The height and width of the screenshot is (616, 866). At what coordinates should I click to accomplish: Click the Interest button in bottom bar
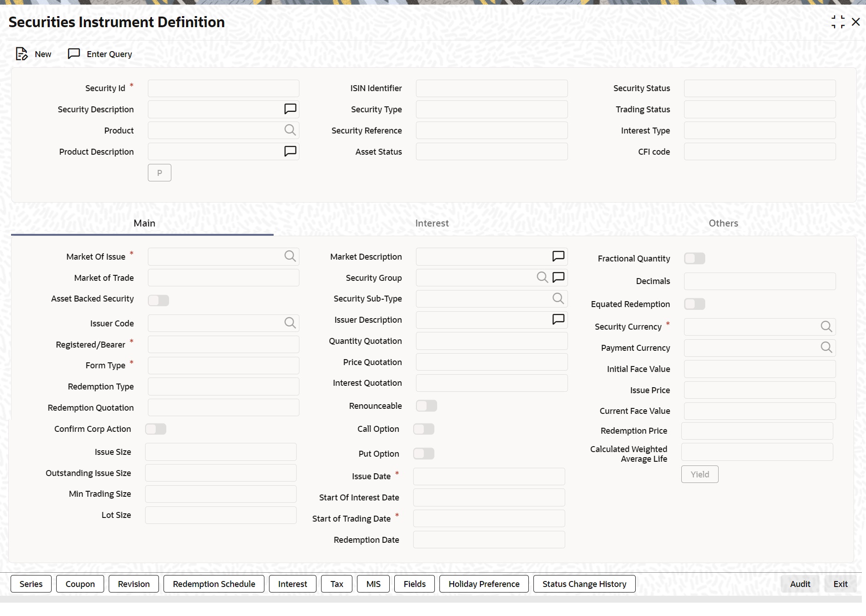293,584
